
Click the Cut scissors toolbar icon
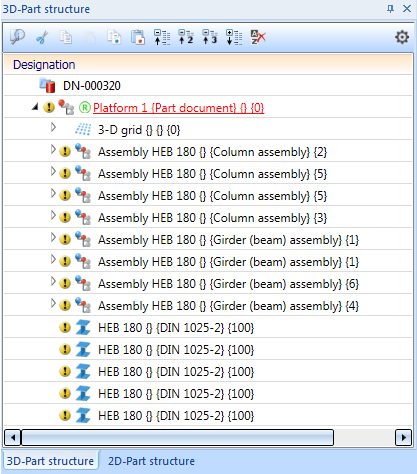pyautogui.click(x=42, y=37)
